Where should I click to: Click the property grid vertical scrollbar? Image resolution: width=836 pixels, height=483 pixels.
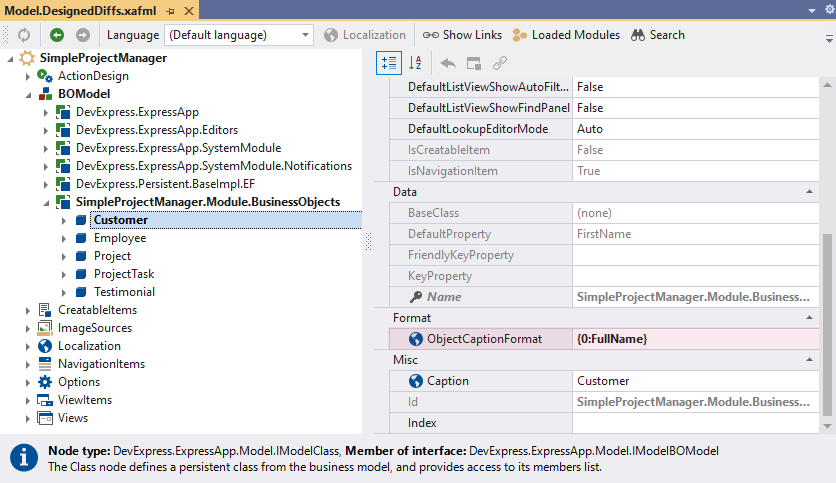pyautogui.click(x=827, y=324)
